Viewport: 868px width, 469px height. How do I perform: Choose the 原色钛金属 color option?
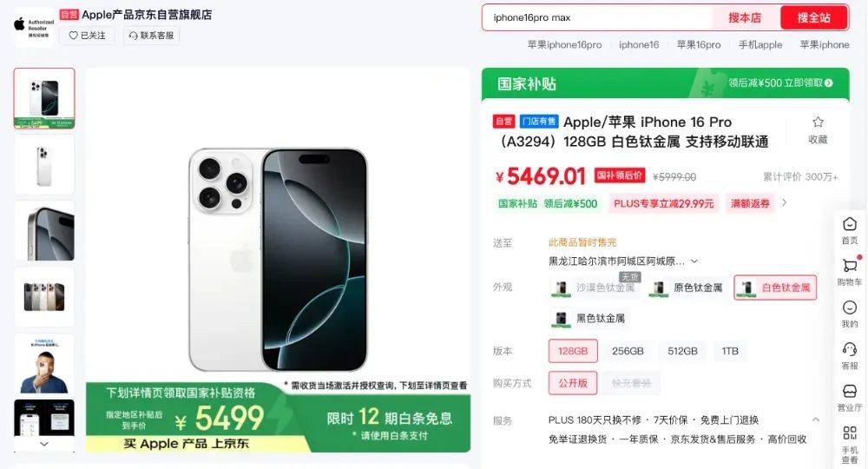[687, 288]
